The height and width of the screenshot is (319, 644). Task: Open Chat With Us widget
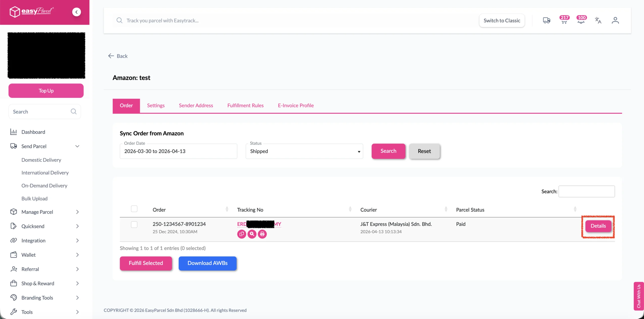(x=638, y=296)
